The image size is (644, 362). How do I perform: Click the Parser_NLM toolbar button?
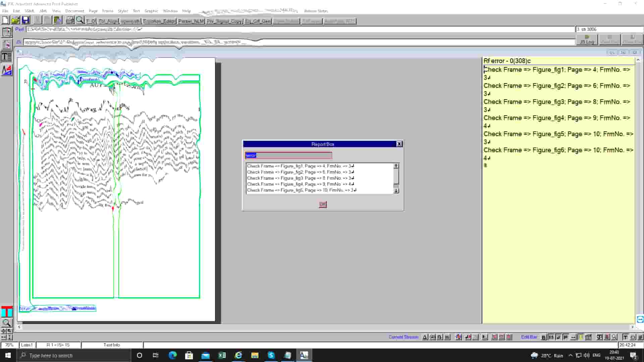point(191,21)
